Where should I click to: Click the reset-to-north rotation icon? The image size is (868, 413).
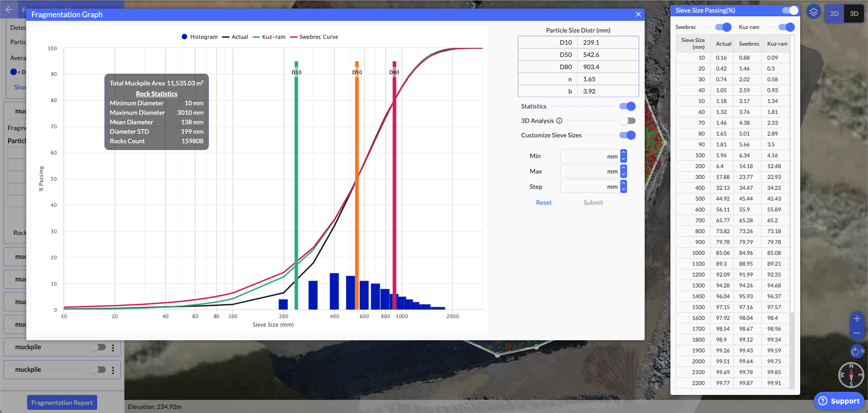[x=856, y=351]
